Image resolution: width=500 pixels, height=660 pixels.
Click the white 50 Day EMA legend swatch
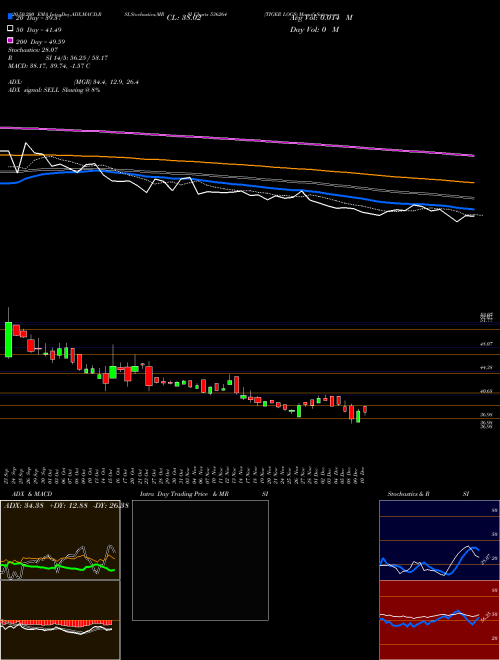point(10,29)
